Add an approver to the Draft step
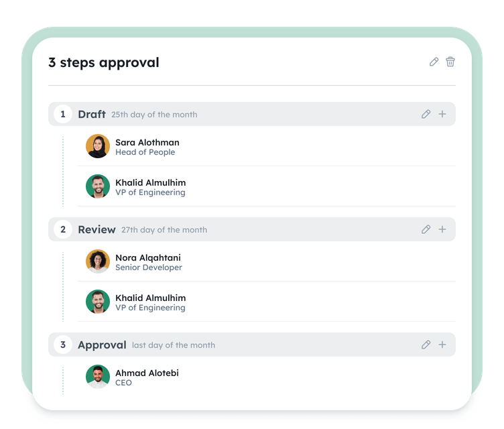The image size is (504, 429). [x=442, y=115]
